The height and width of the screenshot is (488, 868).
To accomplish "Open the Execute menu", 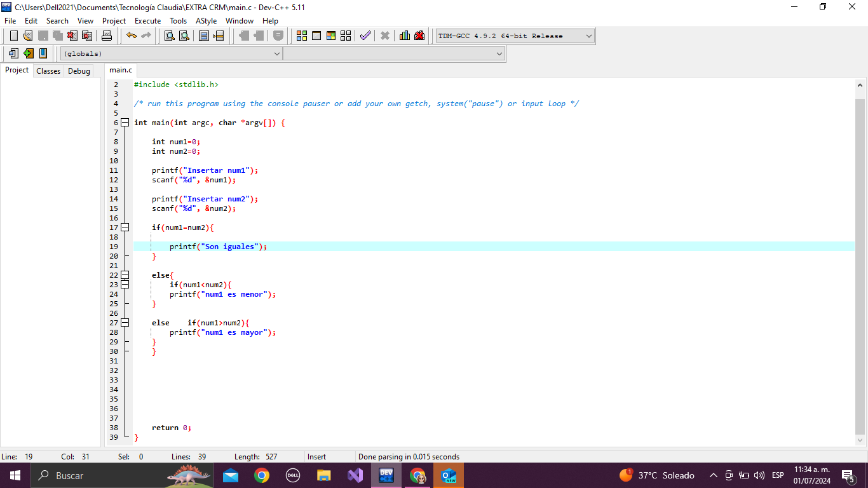I will (147, 21).
